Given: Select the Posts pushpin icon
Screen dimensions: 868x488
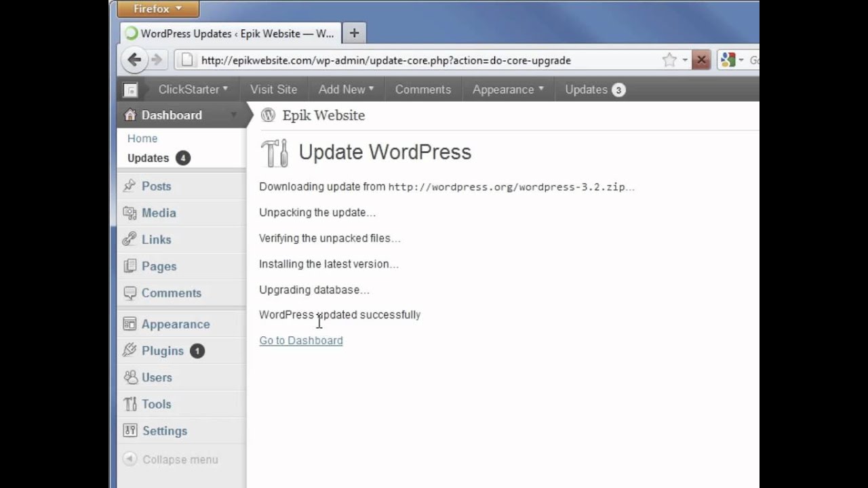Looking at the screenshot, I should tap(130, 186).
